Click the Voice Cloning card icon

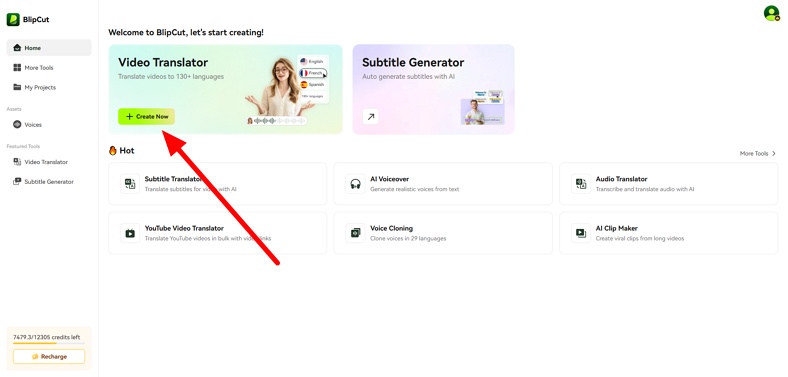(x=356, y=233)
